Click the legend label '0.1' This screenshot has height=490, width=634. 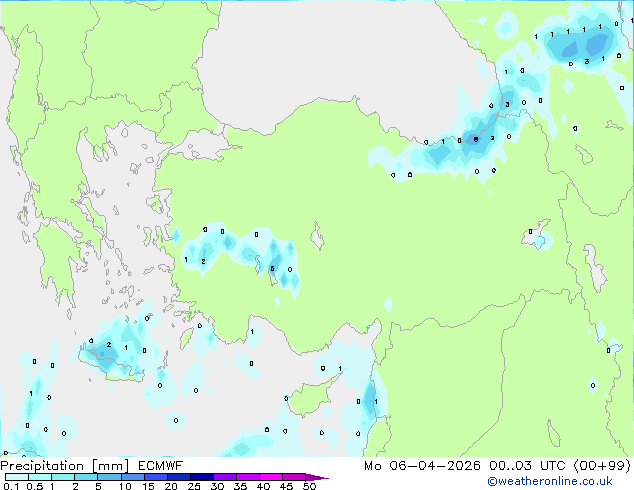(x=11, y=486)
